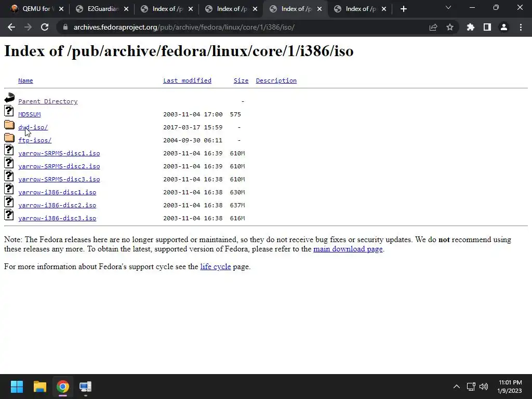The image size is (532, 399).
Task: Open the Chrome three-dot menu
Action: click(521, 27)
